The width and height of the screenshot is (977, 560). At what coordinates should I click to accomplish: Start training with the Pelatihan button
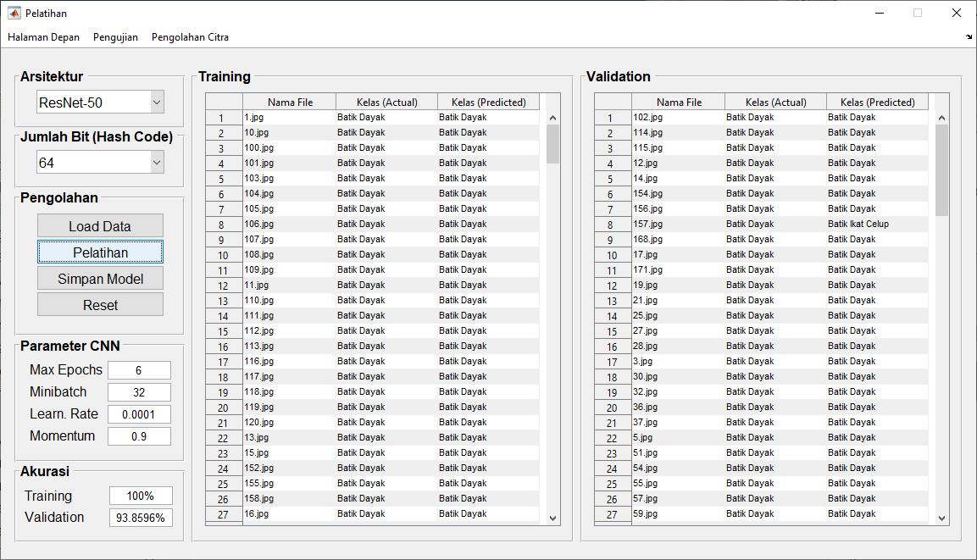(100, 252)
